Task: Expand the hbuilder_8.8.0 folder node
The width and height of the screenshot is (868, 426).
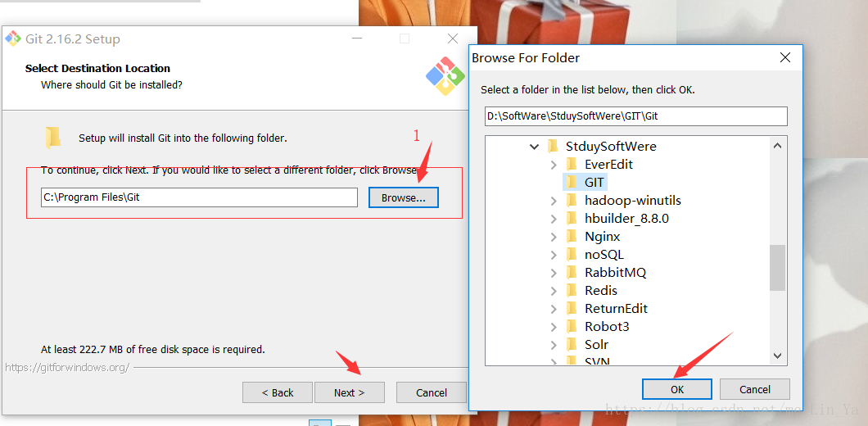Action: point(554,219)
